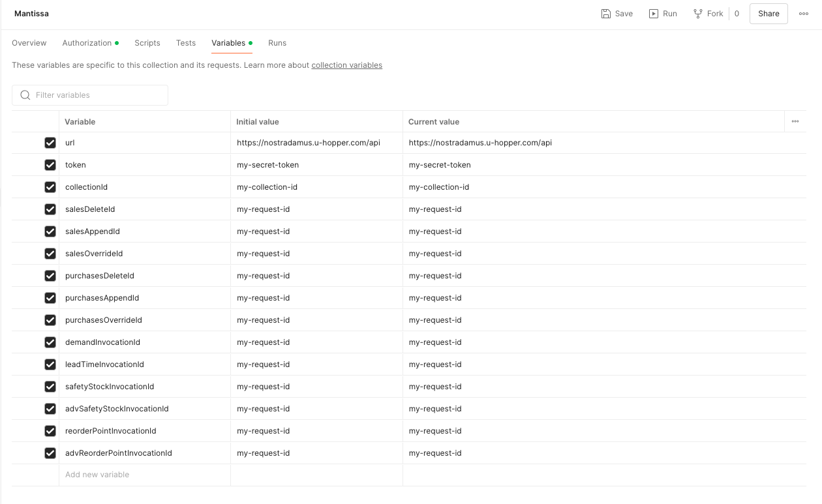
Task: Toggle the salesDeleteId checkbox
Action: tap(50, 209)
